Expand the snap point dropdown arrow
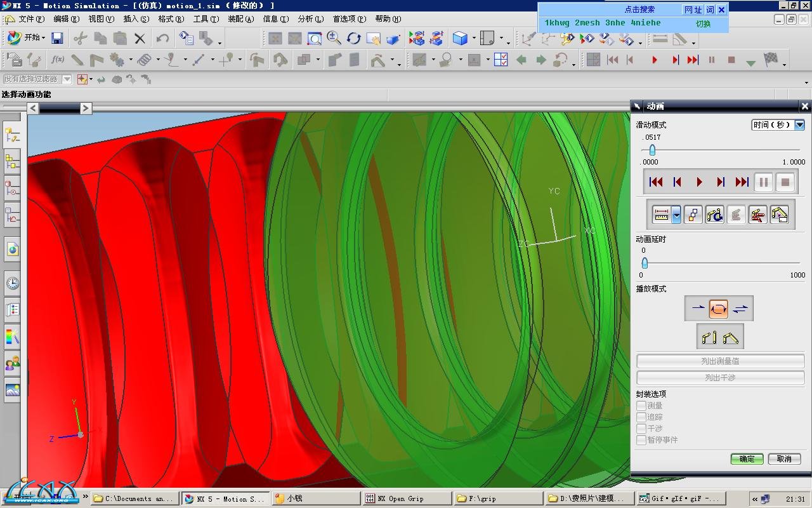812x508 pixels. 91,79
